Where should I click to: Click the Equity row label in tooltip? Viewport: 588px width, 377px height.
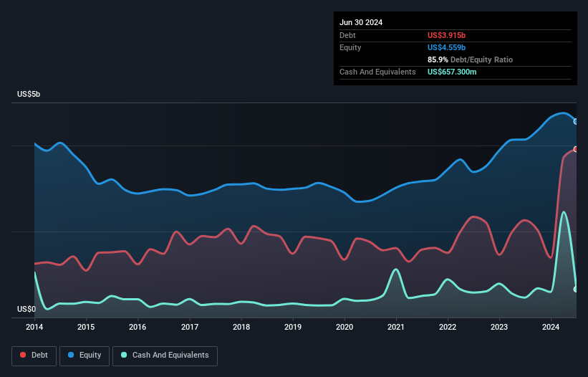pos(350,47)
